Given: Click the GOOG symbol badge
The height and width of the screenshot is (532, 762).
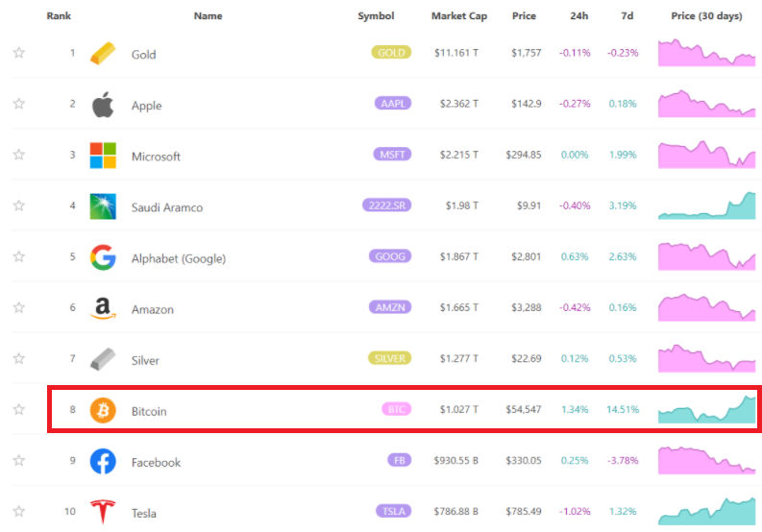Looking at the screenshot, I should 390,256.
